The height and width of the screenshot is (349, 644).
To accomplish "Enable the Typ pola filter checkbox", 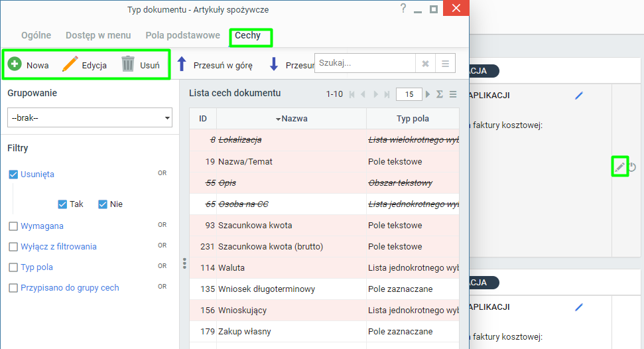I will pyautogui.click(x=13, y=267).
